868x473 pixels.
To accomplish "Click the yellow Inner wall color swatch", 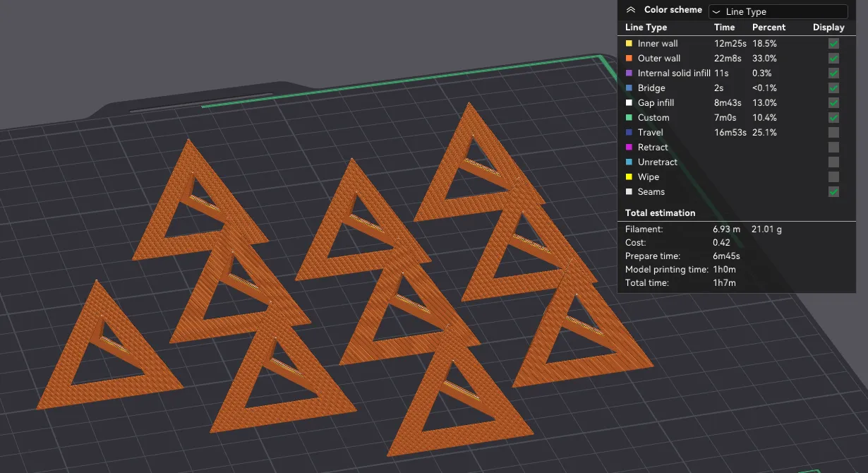I will click(x=629, y=44).
